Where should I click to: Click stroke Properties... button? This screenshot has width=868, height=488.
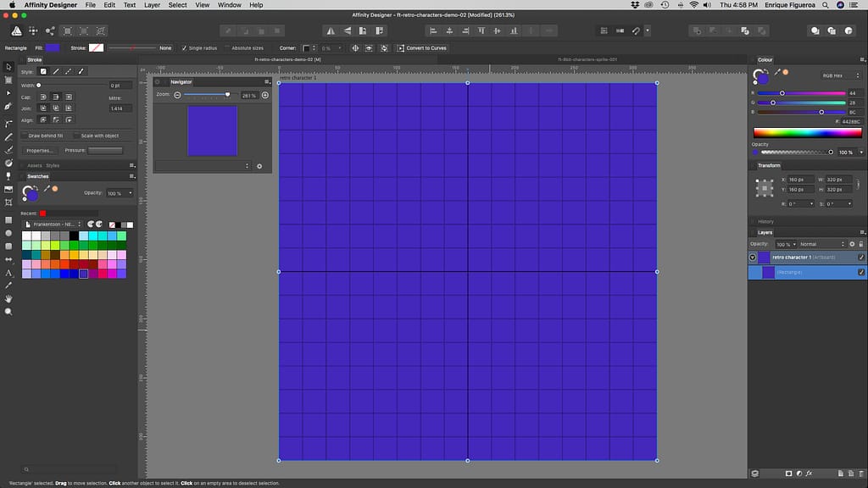(x=39, y=151)
